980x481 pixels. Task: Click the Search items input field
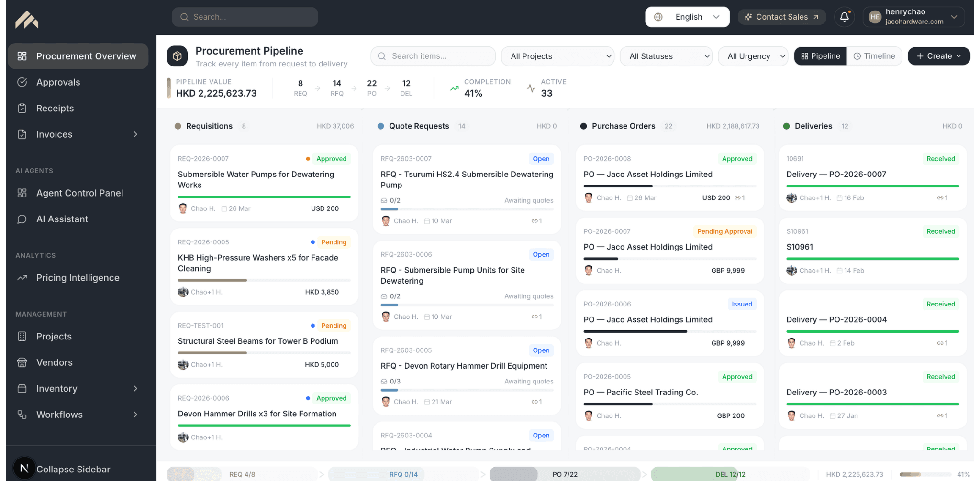[x=433, y=56]
